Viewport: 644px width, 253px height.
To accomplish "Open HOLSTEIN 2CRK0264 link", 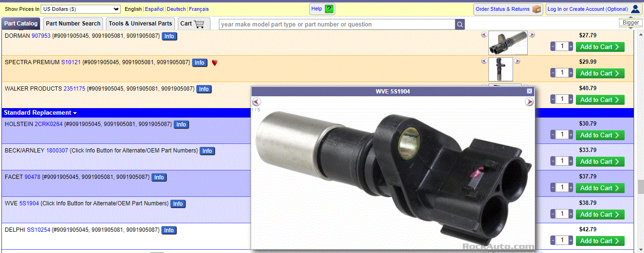I will [48, 124].
